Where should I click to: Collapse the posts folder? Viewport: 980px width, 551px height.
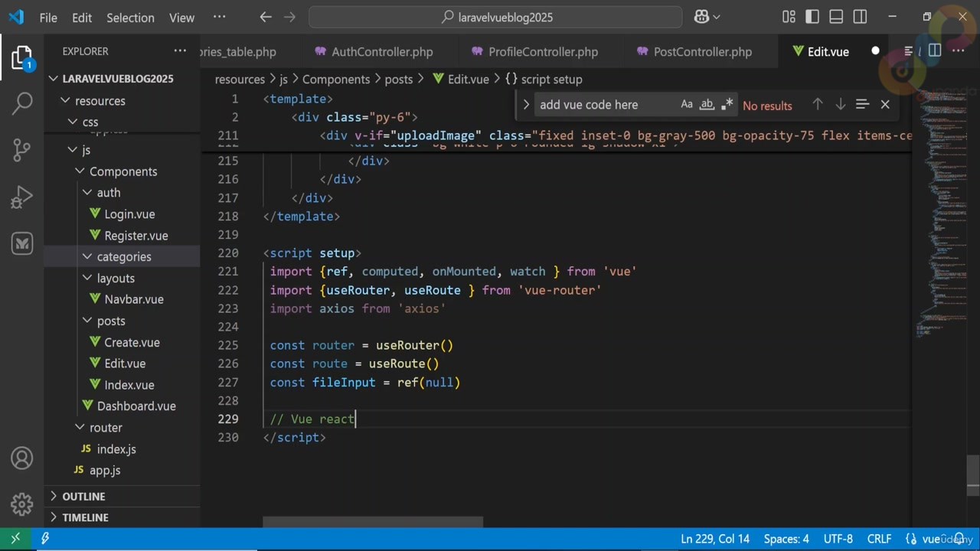click(x=87, y=321)
